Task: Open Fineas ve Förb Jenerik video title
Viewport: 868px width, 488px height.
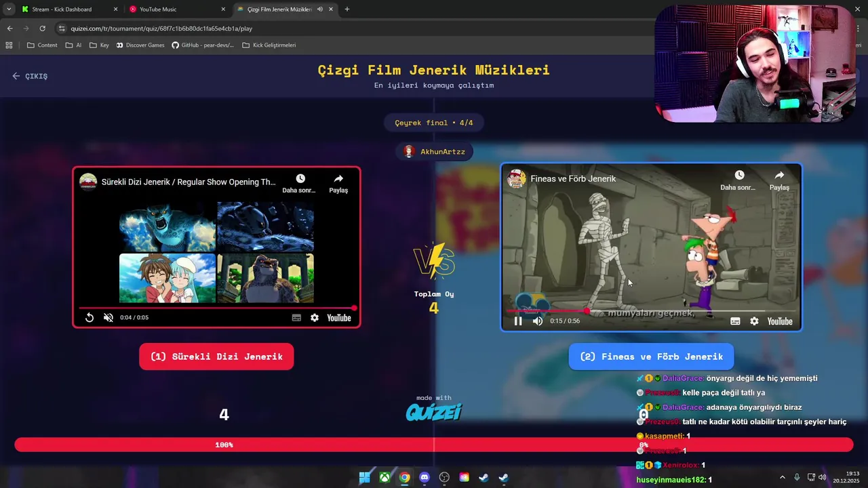Action: 573,179
